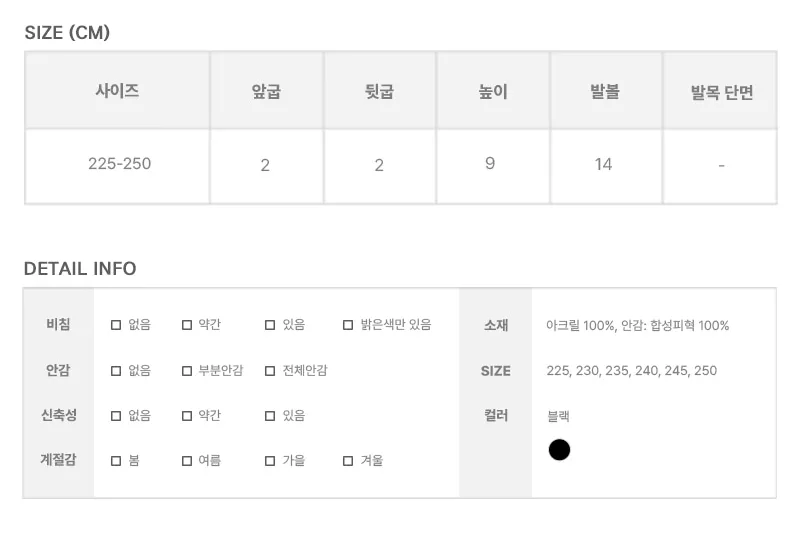The width and height of the screenshot is (800, 547).
Task: Click the 발볼 value 14 cell
Action: [606, 166]
